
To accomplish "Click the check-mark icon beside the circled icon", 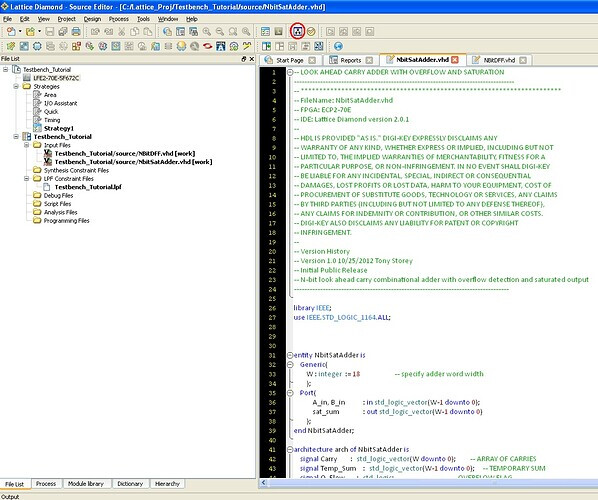I will (x=311, y=32).
